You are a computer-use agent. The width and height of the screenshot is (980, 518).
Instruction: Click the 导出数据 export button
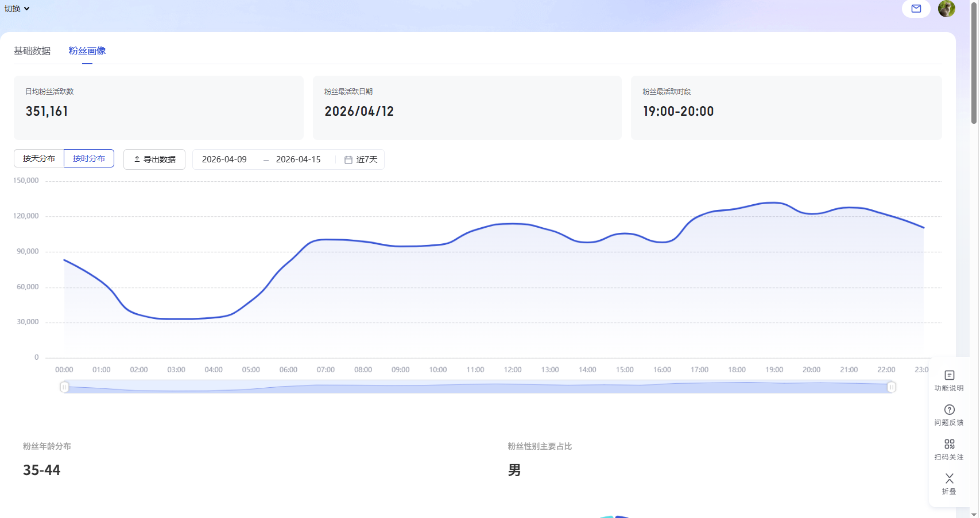point(154,159)
